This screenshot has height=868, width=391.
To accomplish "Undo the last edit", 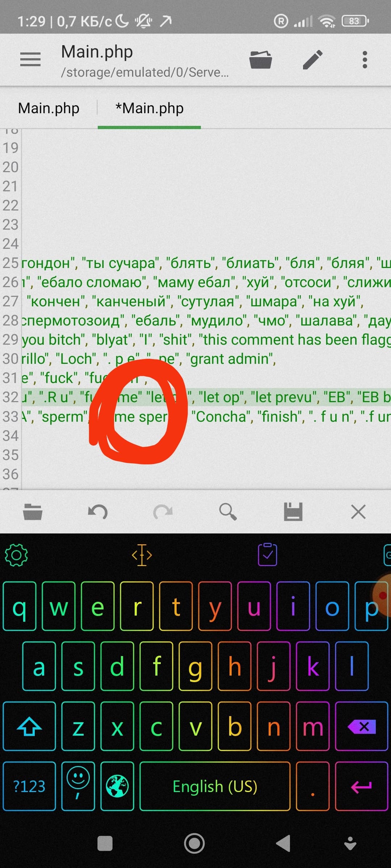I will (x=98, y=511).
